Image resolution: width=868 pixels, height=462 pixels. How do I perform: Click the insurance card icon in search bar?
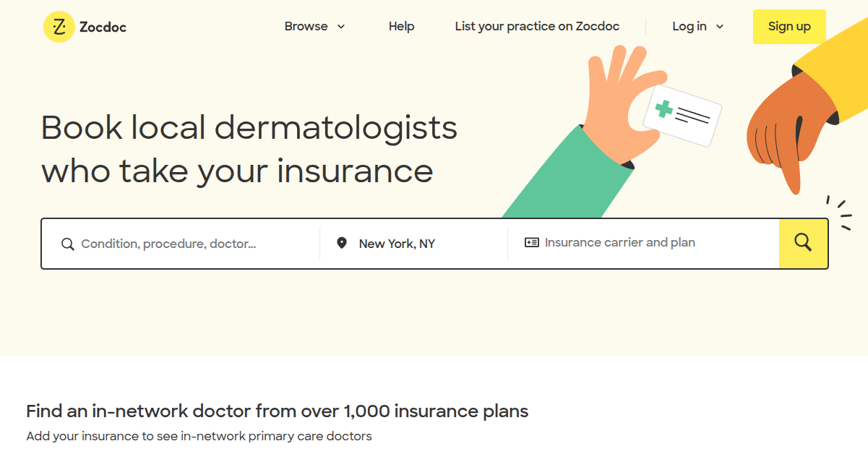click(532, 243)
